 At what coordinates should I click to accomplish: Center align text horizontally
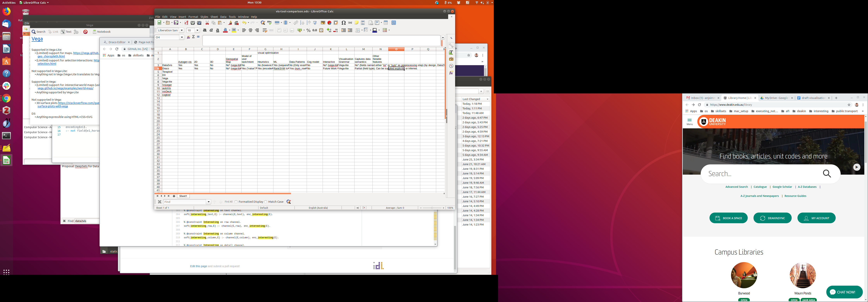pyautogui.click(x=250, y=30)
